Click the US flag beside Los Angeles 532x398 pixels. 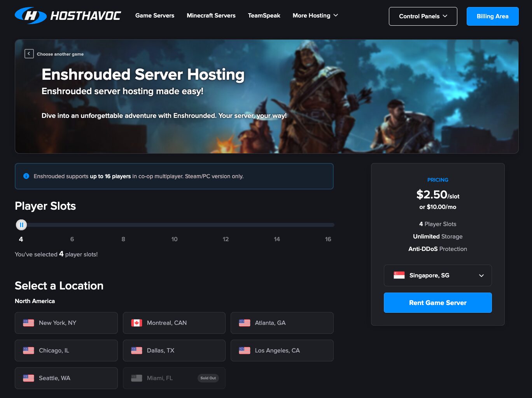245,351
